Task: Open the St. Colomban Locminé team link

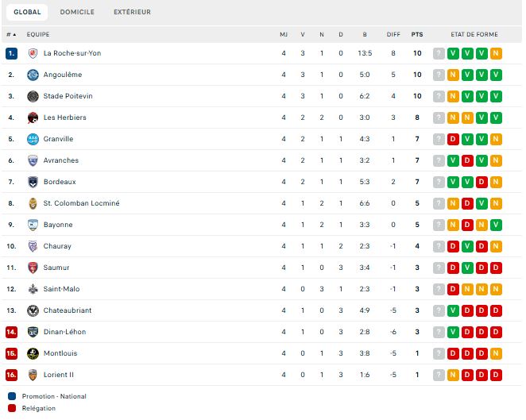Action: pos(81,203)
